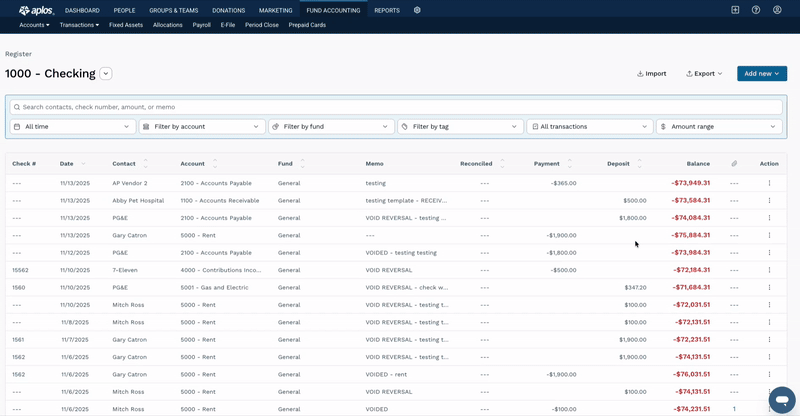Open the Transactions submenu
The width and height of the screenshot is (800, 416).
click(79, 25)
